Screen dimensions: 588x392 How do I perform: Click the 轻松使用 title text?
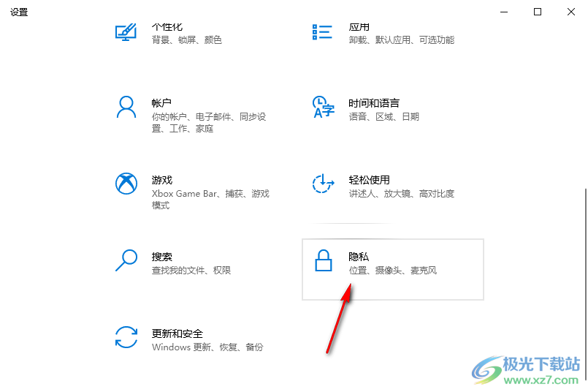pos(369,180)
